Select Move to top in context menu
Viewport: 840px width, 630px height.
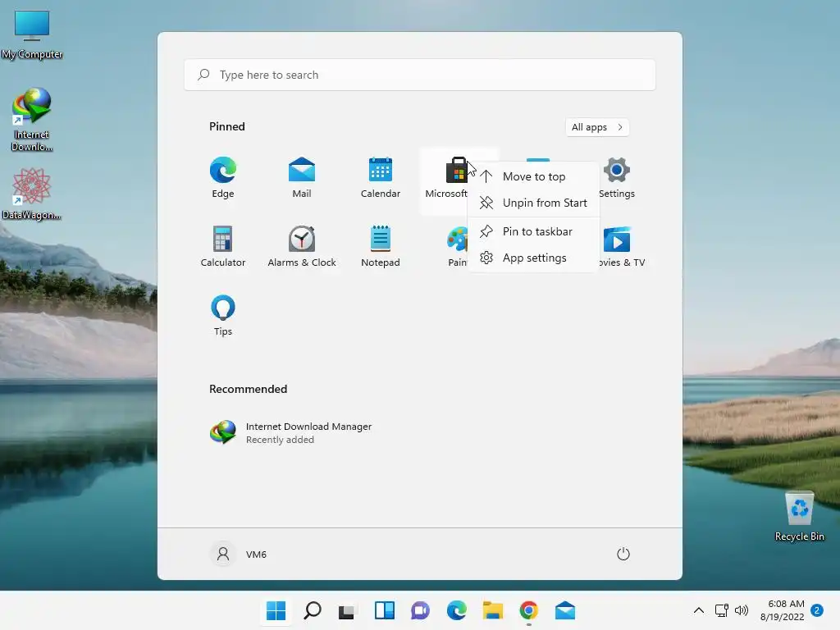coord(533,176)
